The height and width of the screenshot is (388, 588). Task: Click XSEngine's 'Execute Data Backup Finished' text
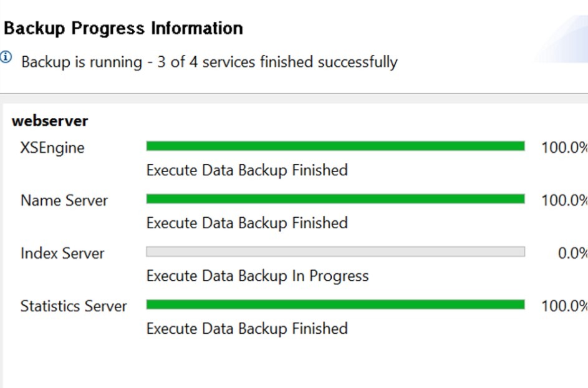pyautogui.click(x=247, y=170)
